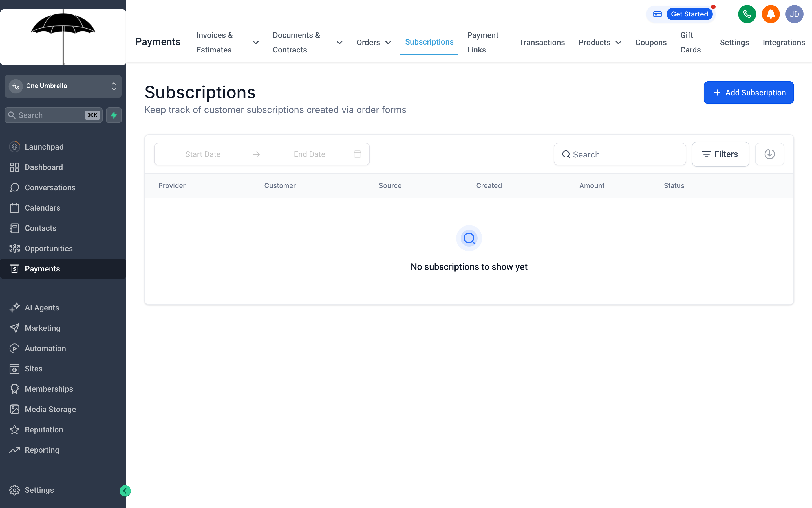Click the Reputation star icon

click(14, 430)
